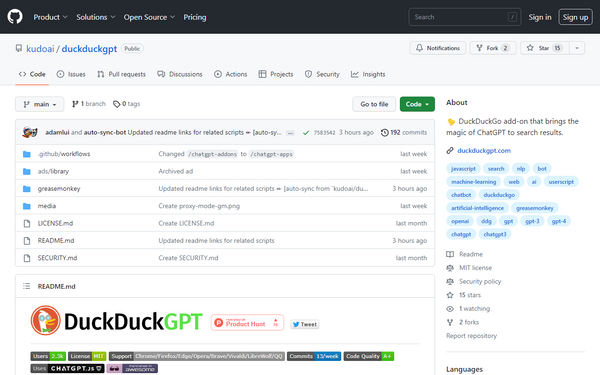Click the README table of contents icon

click(26, 286)
